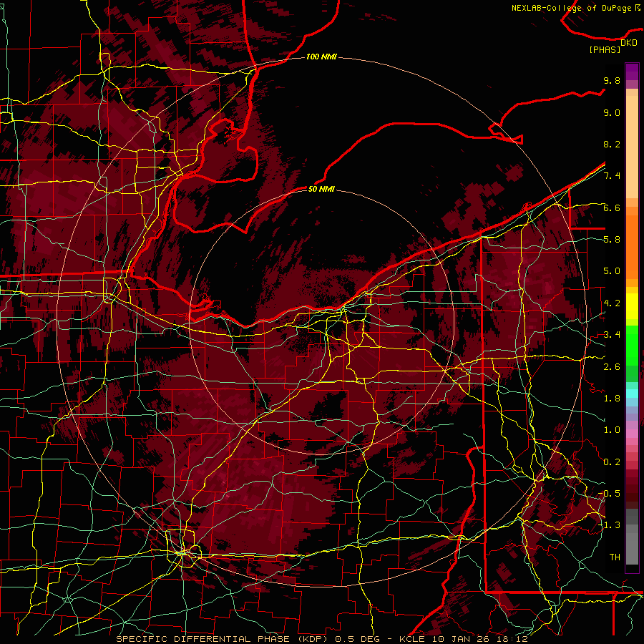Viewport: 644px width, 644px height.
Task: Click the 3.4 value on the color scale
Action: tap(612, 335)
